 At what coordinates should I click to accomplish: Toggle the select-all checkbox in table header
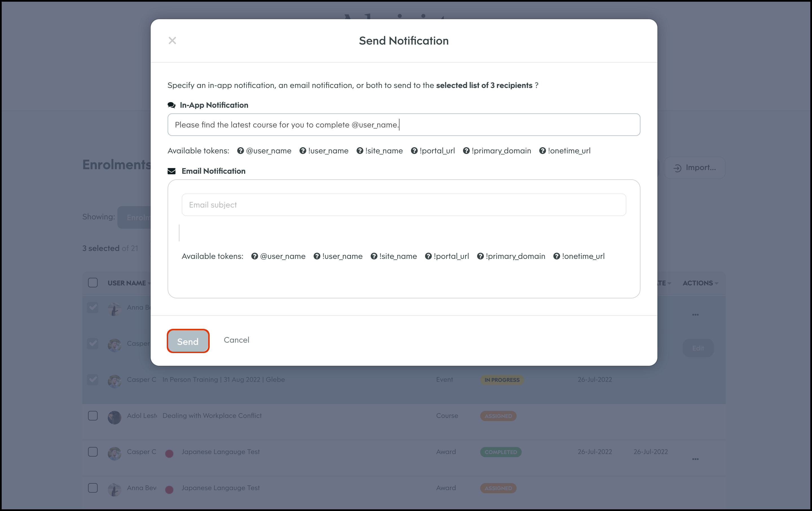pos(93,283)
